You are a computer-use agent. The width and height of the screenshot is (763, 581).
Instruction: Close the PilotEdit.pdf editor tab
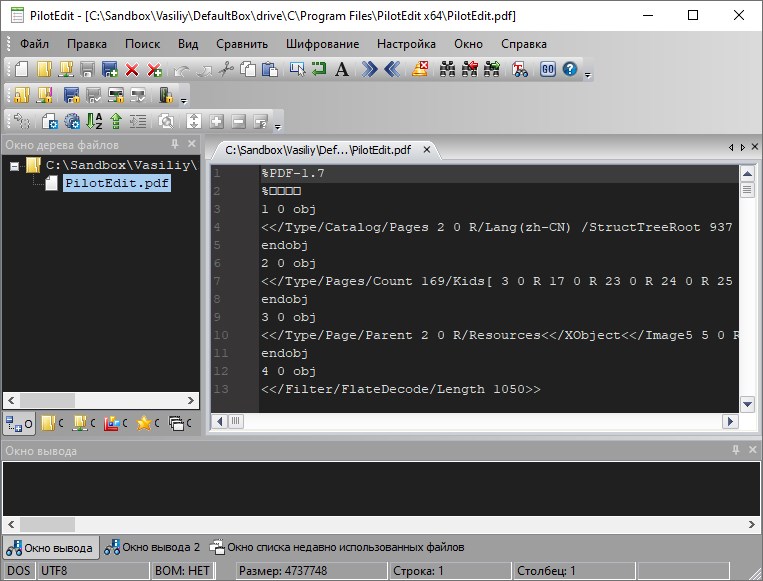click(x=427, y=150)
